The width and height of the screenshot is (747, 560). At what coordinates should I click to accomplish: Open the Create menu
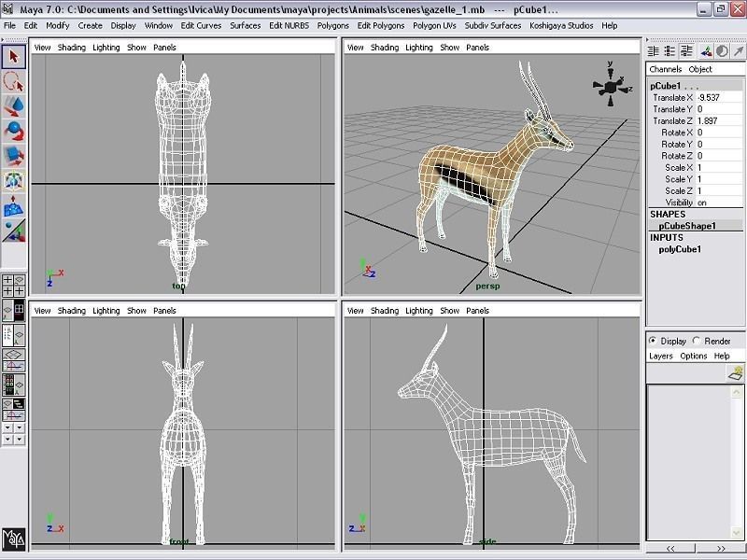click(x=90, y=26)
